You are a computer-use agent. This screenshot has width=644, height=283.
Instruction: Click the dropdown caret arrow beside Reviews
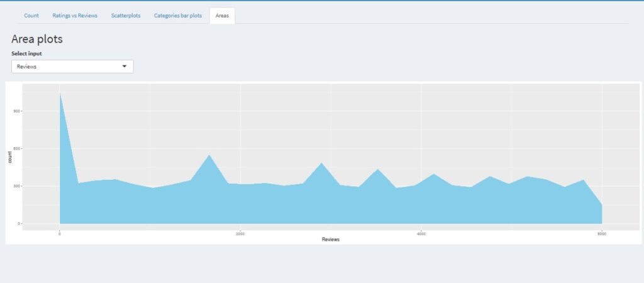(125, 66)
